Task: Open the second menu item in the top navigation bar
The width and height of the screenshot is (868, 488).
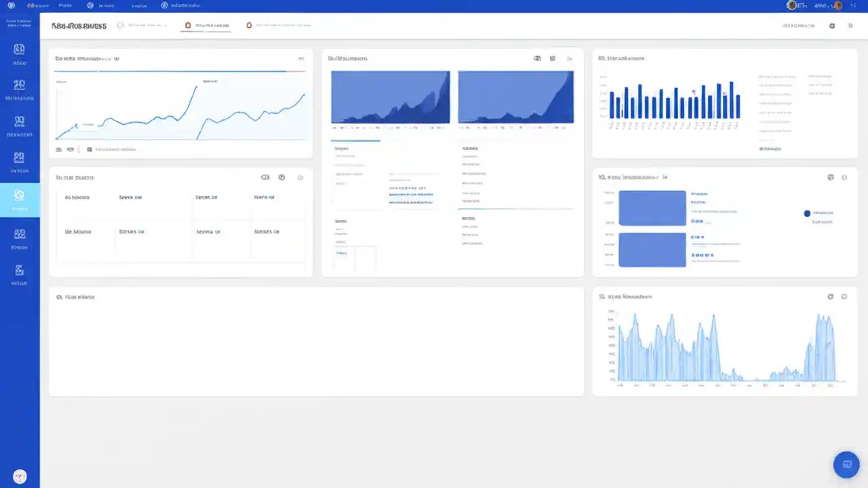Action: pyautogui.click(x=65, y=5)
